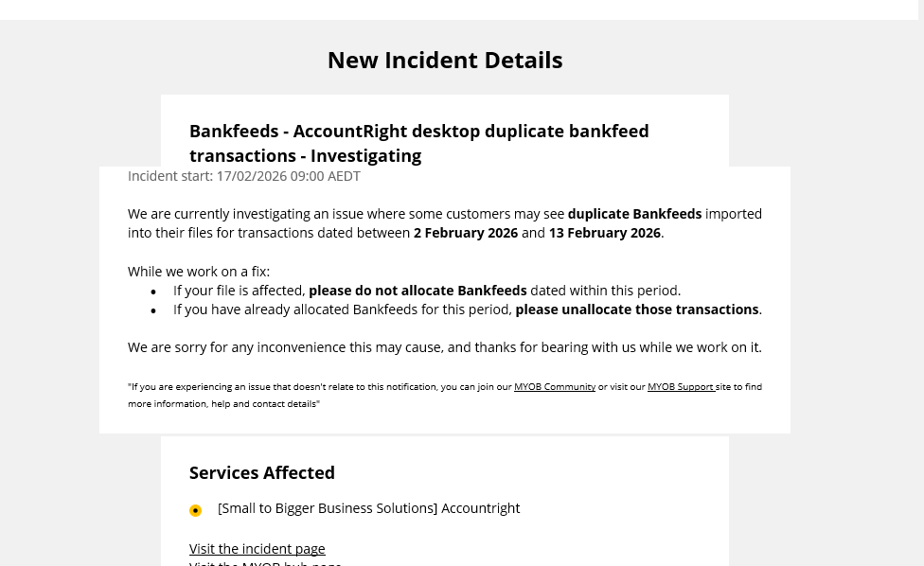The width and height of the screenshot is (924, 566).
Task: Click the 2 February 2026 date
Action: pyautogui.click(x=466, y=233)
